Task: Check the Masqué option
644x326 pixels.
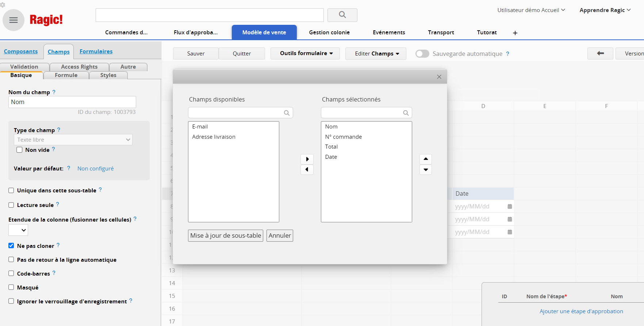Action: (11, 287)
